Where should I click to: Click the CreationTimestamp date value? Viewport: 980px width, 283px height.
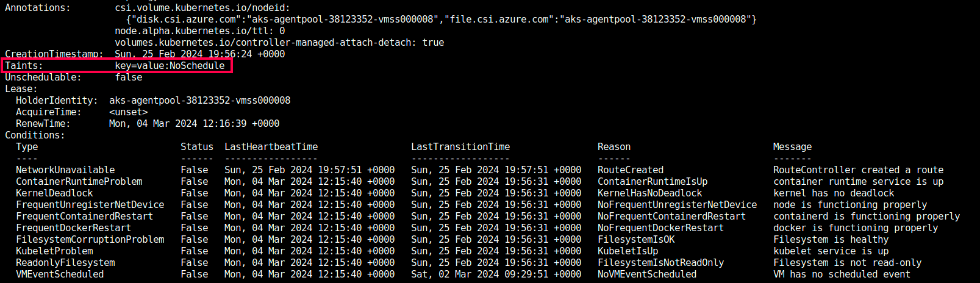point(199,54)
